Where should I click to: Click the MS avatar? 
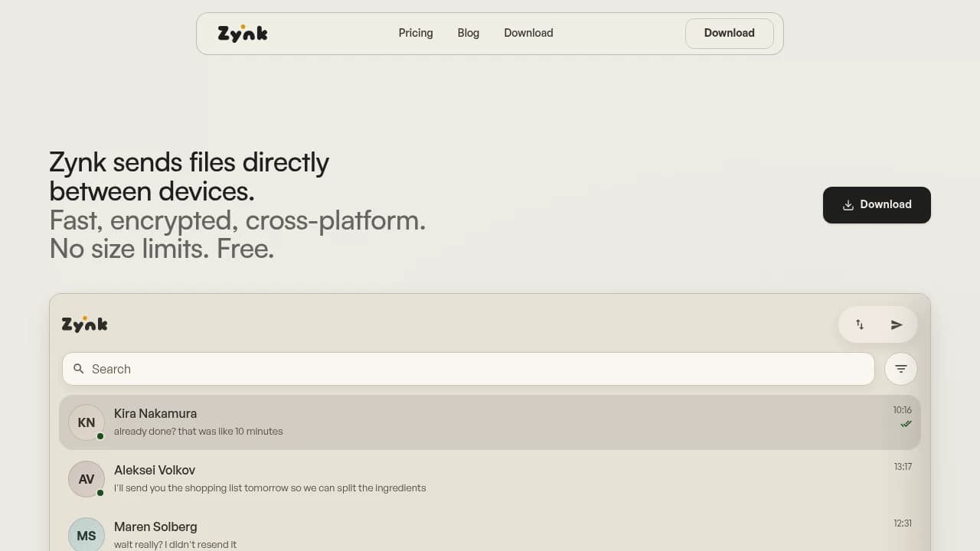coord(87,535)
